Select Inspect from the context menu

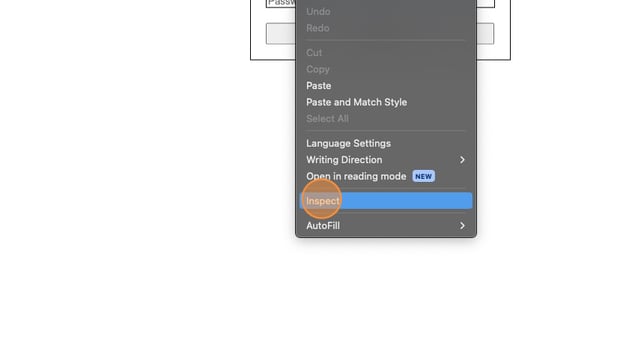(x=386, y=201)
